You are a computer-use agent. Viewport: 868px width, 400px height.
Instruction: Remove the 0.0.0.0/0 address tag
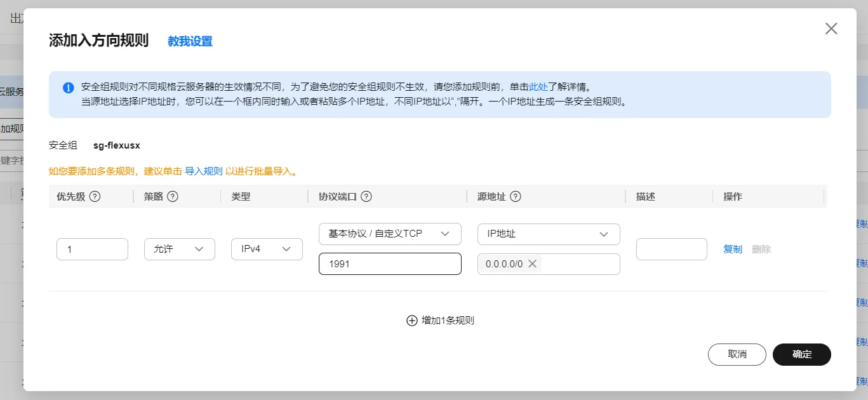tap(532, 263)
